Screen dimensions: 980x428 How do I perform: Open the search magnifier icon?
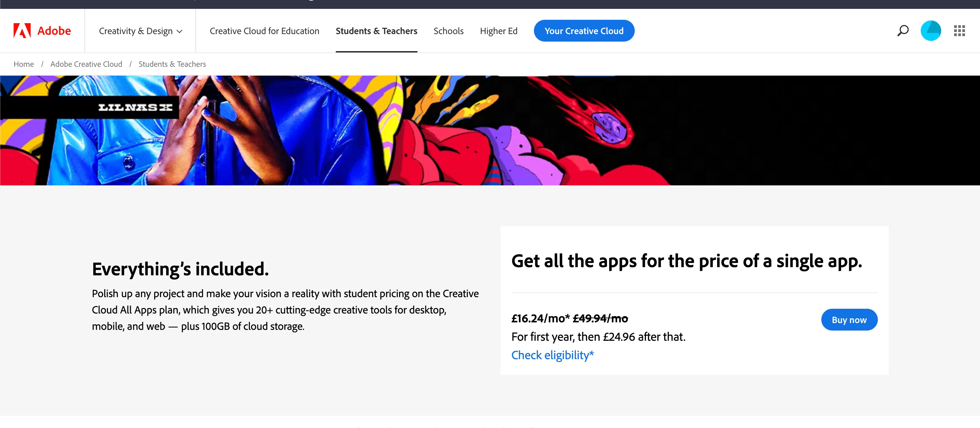[903, 30]
